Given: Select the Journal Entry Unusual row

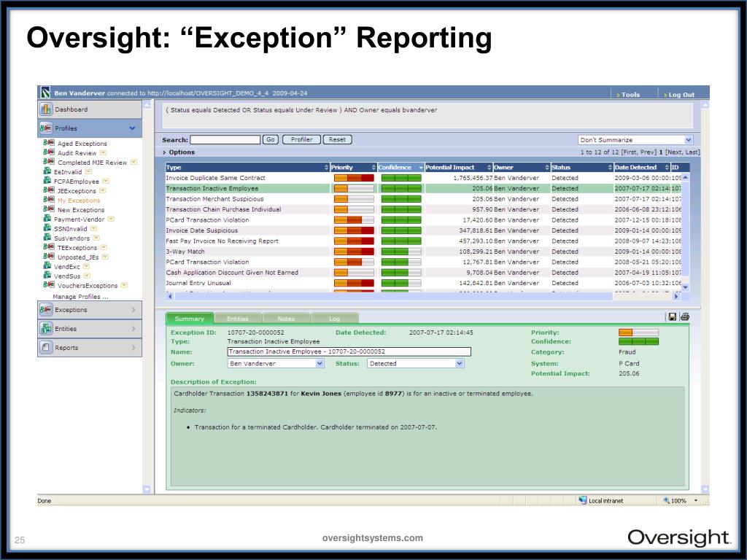Looking at the screenshot, I should (424, 283).
